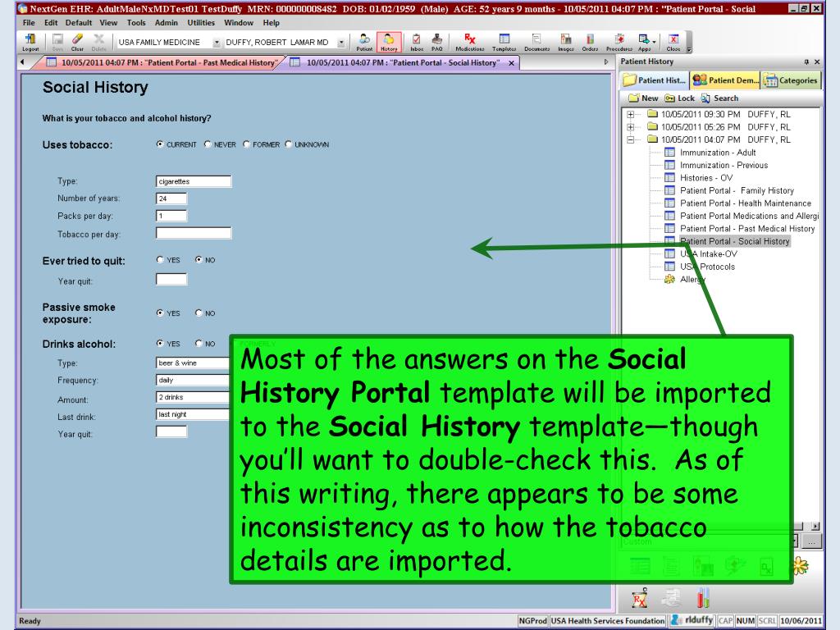The height and width of the screenshot is (630, 840).
Task: Open the Documents toolbar icon
Action: [x=536, y=42]
